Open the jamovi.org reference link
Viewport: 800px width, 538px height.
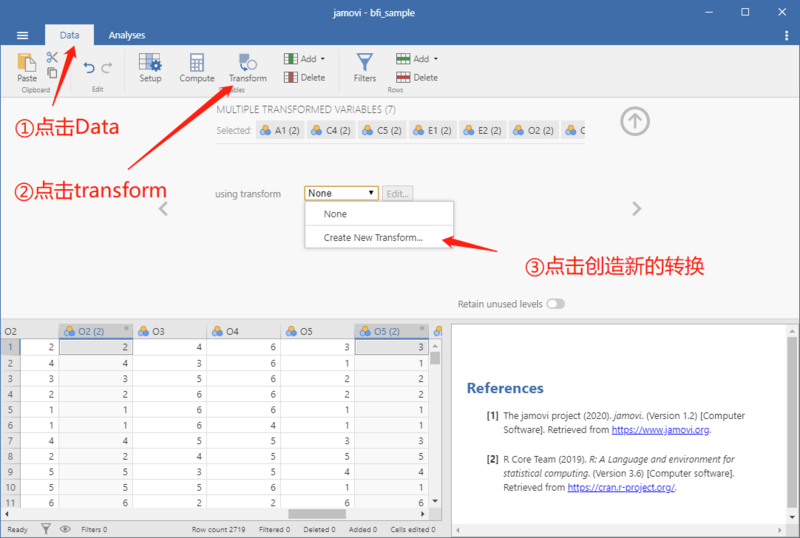[x=660, y=430]
